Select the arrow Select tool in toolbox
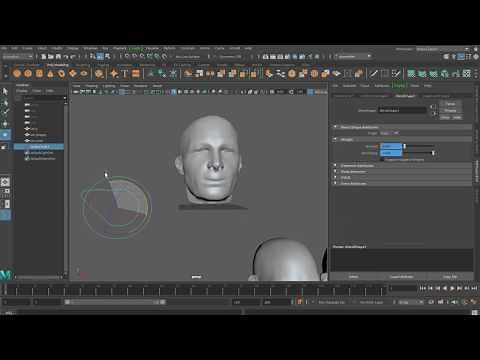This screenshot has width=480, height=360. (5, 92)
